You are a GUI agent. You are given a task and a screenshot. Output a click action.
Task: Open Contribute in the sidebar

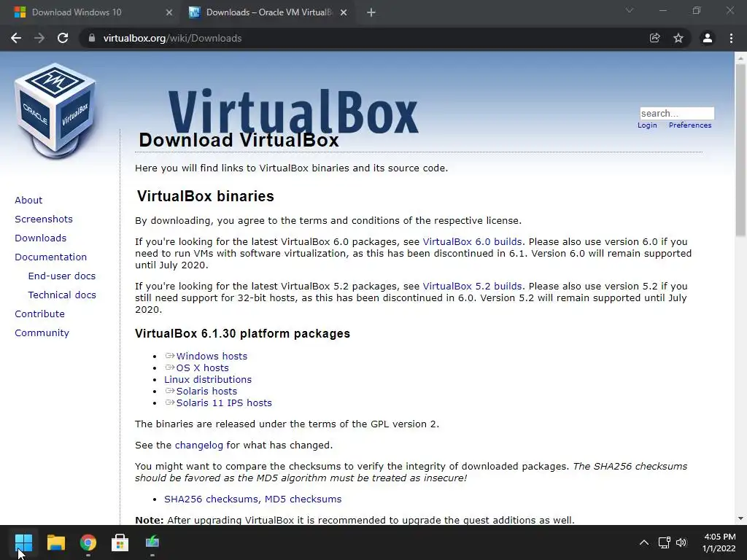pos(39,314)
